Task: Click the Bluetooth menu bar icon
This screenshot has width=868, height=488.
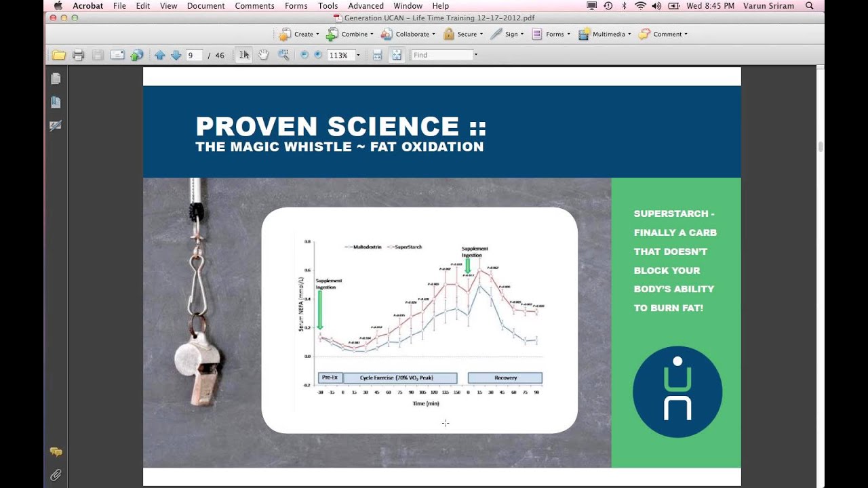Action: 624,6
